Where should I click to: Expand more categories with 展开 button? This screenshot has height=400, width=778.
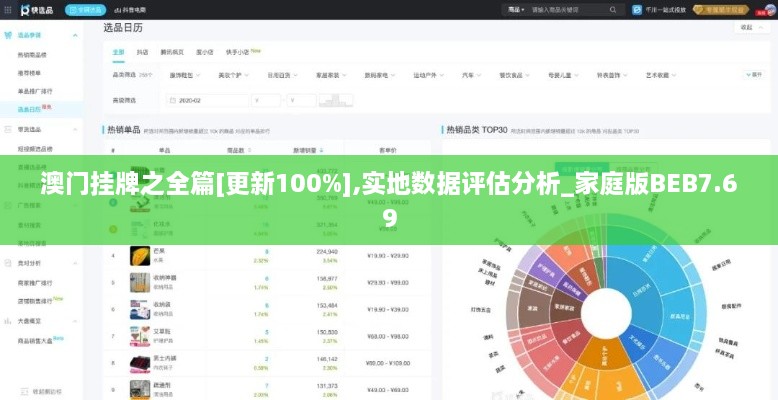pos(754,75)
